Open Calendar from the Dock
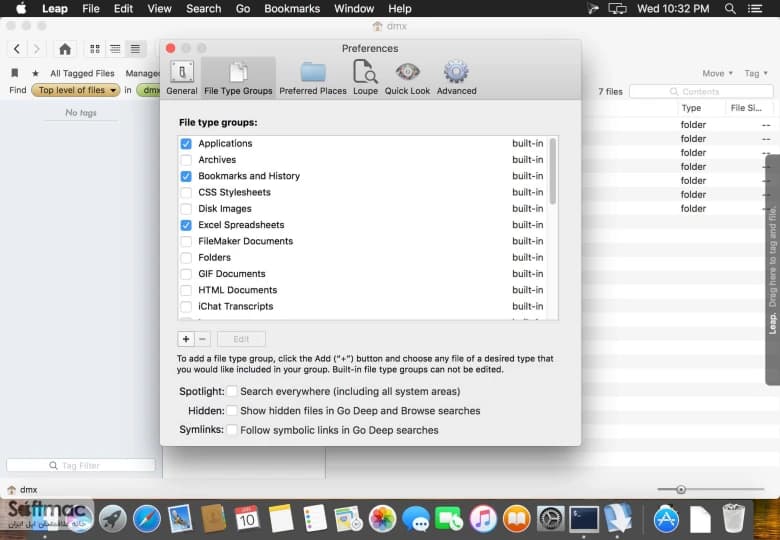 (247, 519)
